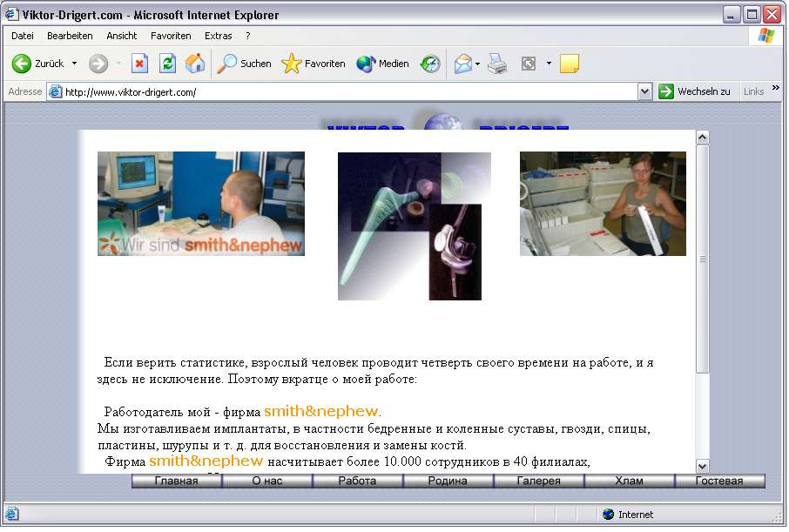
Task: Click the greyed Forward arrow icon
Action: (98, 64)
